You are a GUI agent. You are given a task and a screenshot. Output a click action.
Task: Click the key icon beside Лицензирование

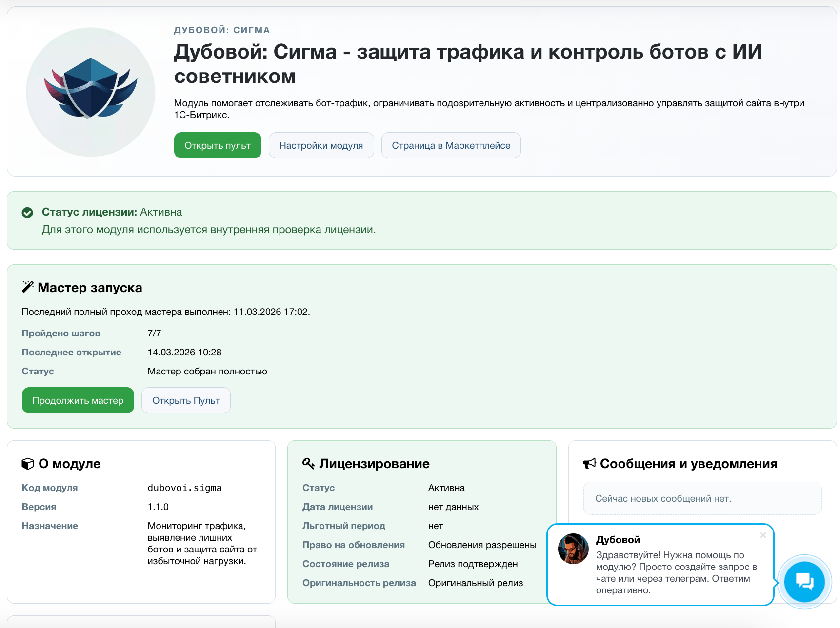click(308, 463)
